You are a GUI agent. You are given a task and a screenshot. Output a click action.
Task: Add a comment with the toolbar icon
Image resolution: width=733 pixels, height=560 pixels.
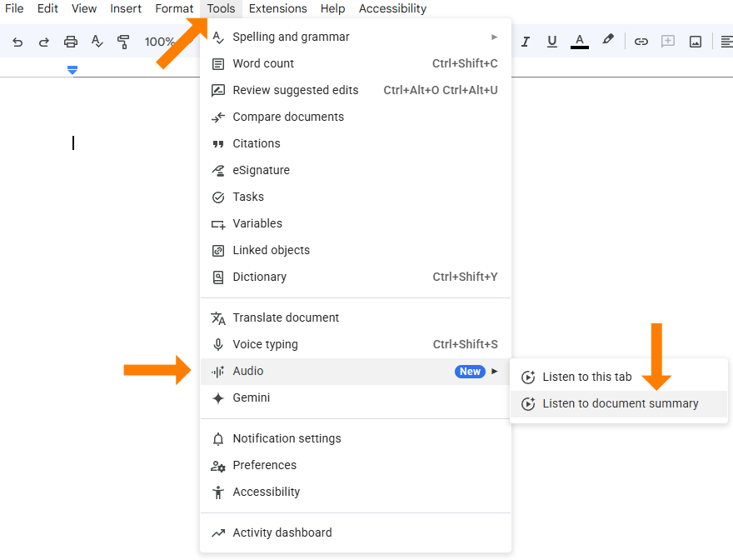(x=667, y=41)
